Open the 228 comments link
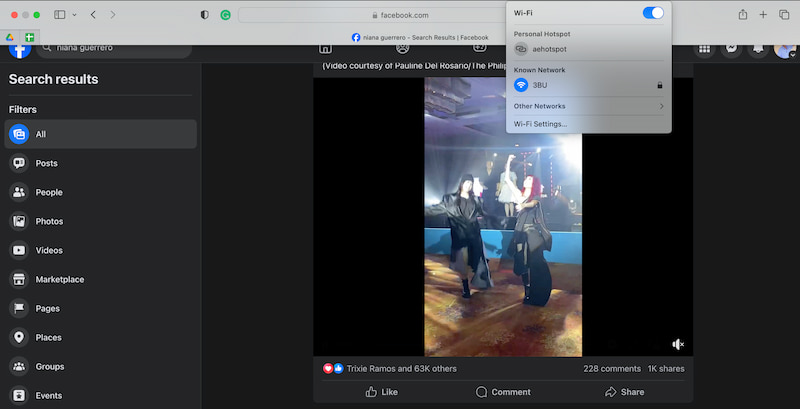This screenshot has width=800, height=409. click(612, 368)
